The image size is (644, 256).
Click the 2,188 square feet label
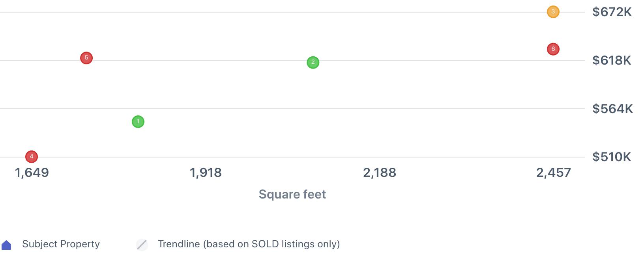(379, 173)
